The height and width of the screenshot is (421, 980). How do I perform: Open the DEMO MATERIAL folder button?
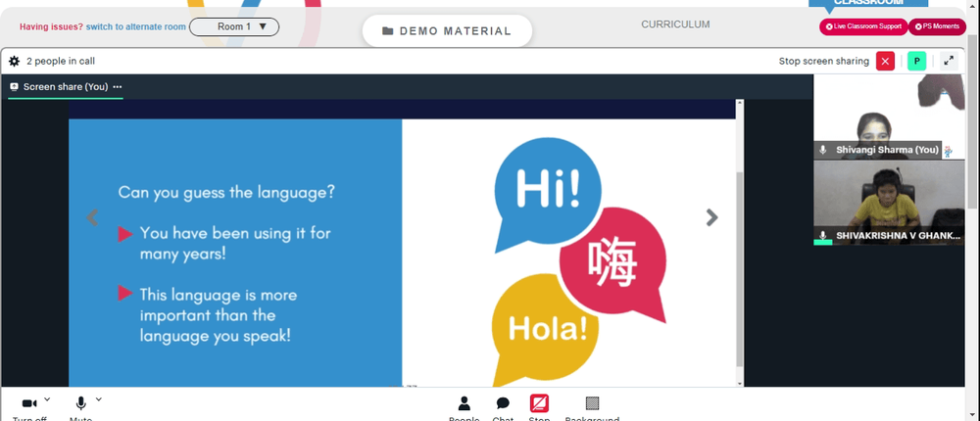click(447, 31)
